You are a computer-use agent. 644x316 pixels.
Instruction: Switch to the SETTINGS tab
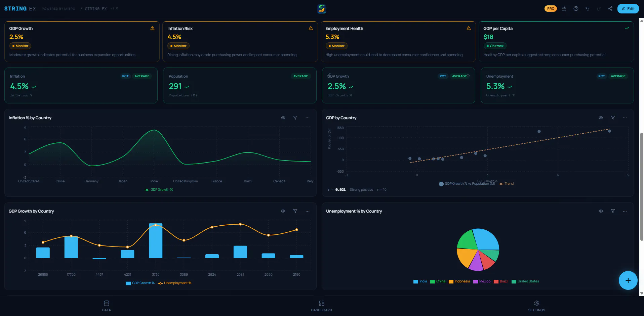pyautogui.click(x=537, y=306)
